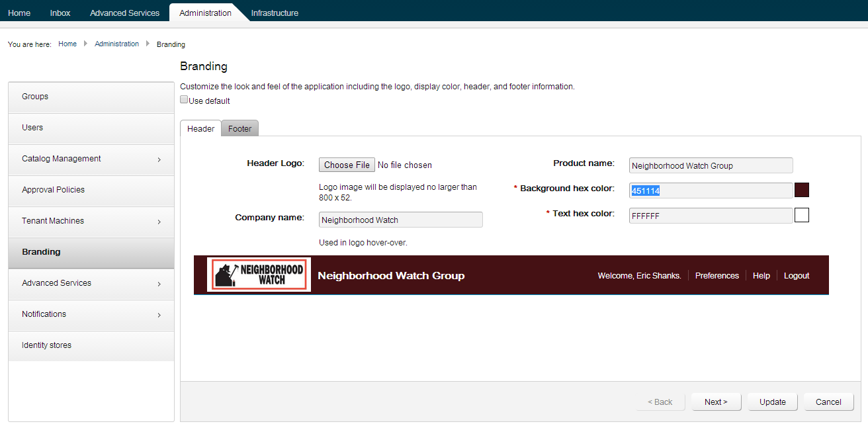Viewport: 868px width, 430px height.
Task: Switch to the Footer tab
Action: pos(239,128)
